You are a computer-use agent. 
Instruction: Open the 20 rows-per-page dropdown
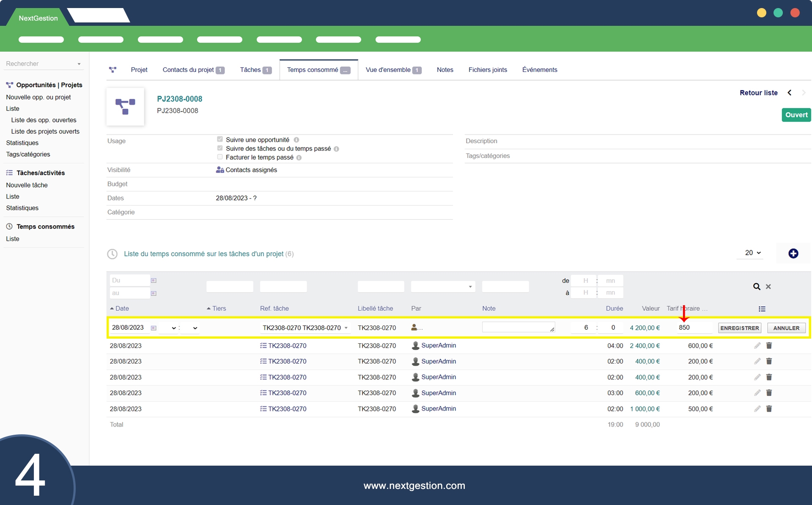click(x=752, y=253)
